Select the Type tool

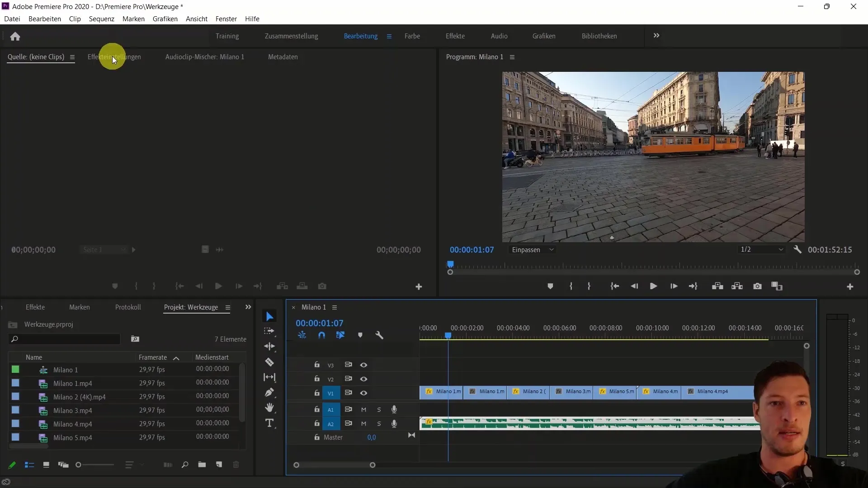point(269,423)
